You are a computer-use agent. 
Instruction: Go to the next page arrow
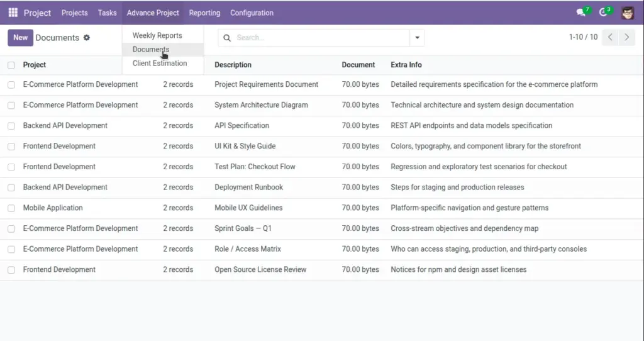[627, 37]
